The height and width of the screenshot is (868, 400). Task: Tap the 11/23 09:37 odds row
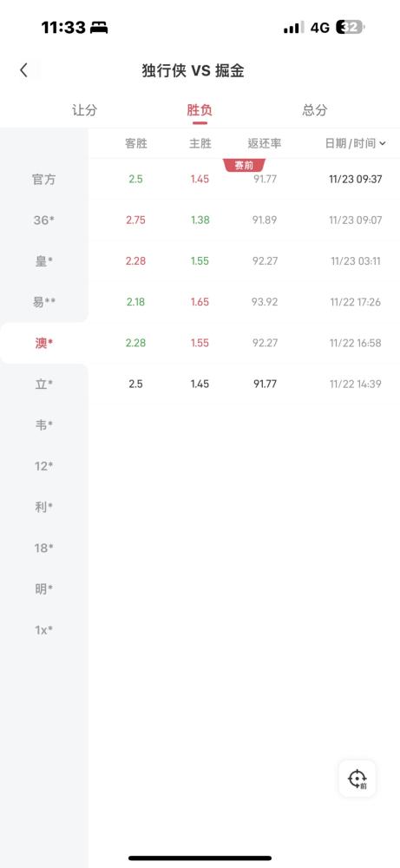[244, 180]
